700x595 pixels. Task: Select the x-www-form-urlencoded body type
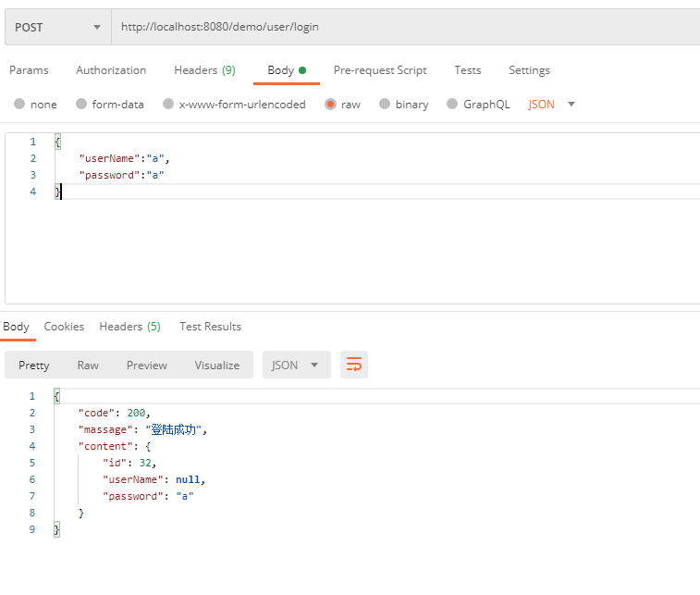pyautogui.click(x=235, y=104)
